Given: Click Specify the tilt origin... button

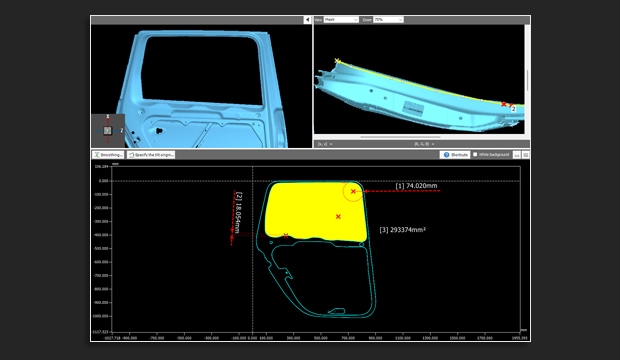Looking at the screenshot, I should (151, 155).
